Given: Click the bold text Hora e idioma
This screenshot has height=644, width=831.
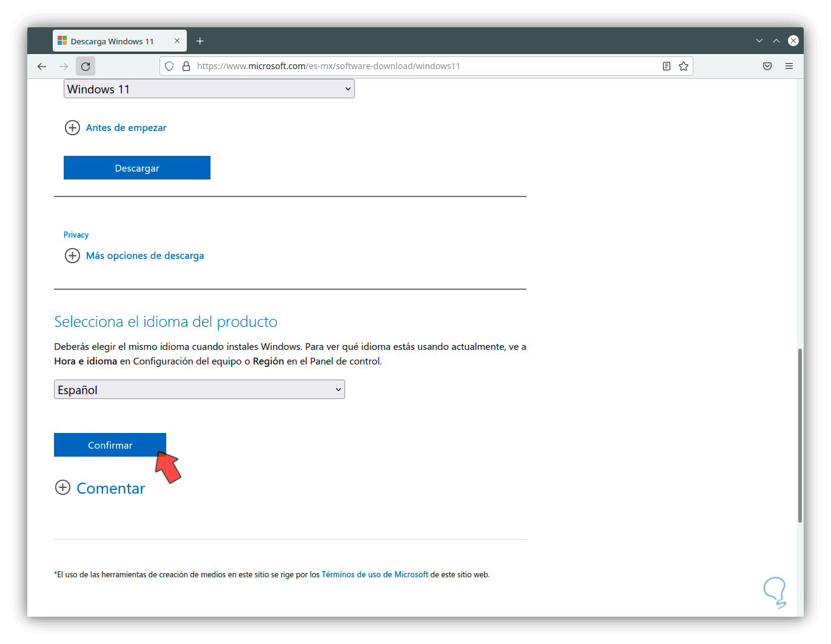Looking at the screenshot, I should click(86, 361).
